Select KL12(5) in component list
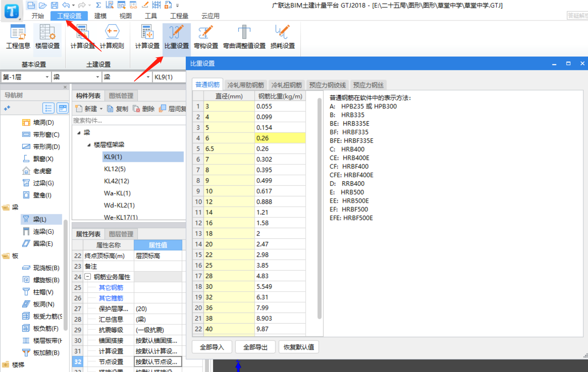Image resolution: width=588 pixels, height=372 pixels. point(115,169)
